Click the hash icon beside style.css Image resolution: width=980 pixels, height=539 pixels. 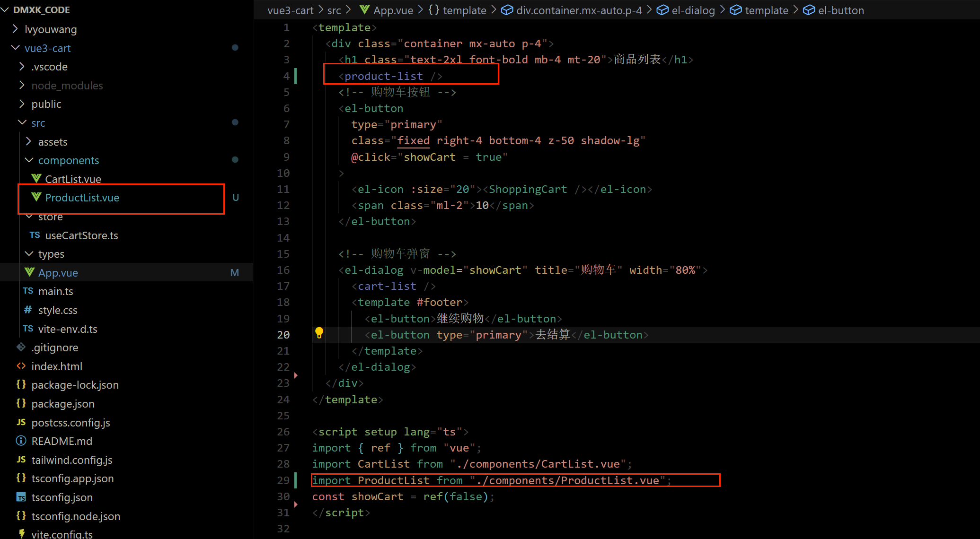(x=28, y=310)
